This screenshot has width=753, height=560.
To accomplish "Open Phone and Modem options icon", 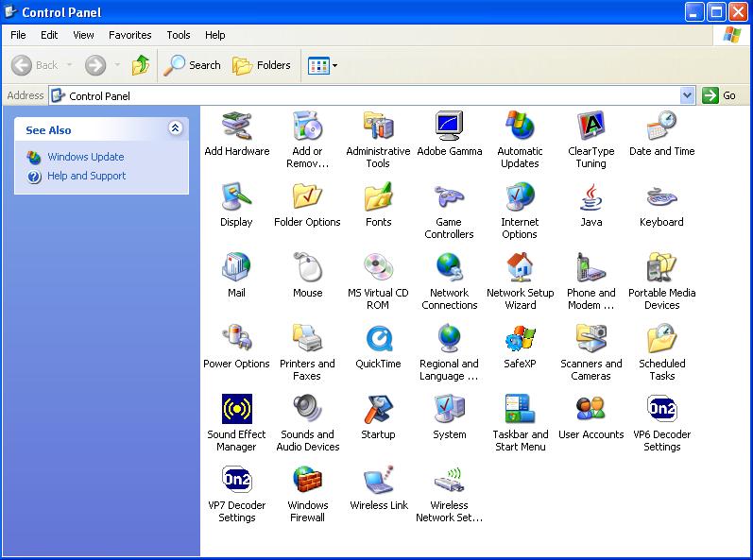I will (591, 267).
